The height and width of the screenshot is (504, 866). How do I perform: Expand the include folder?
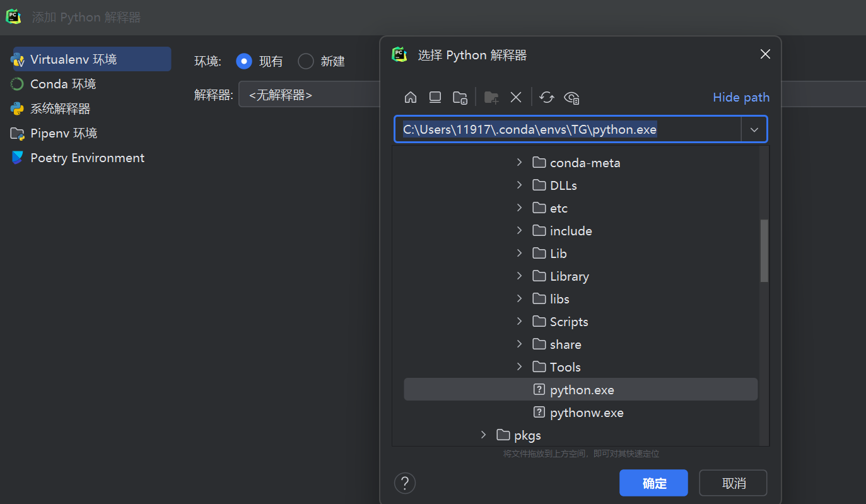tap(519, 231)
